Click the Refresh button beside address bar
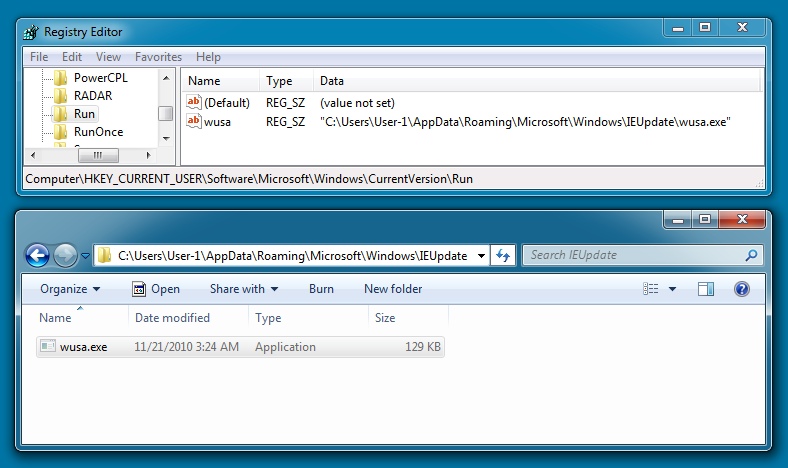This screenshot has height=468, width=788. click(x=504, y=255)
